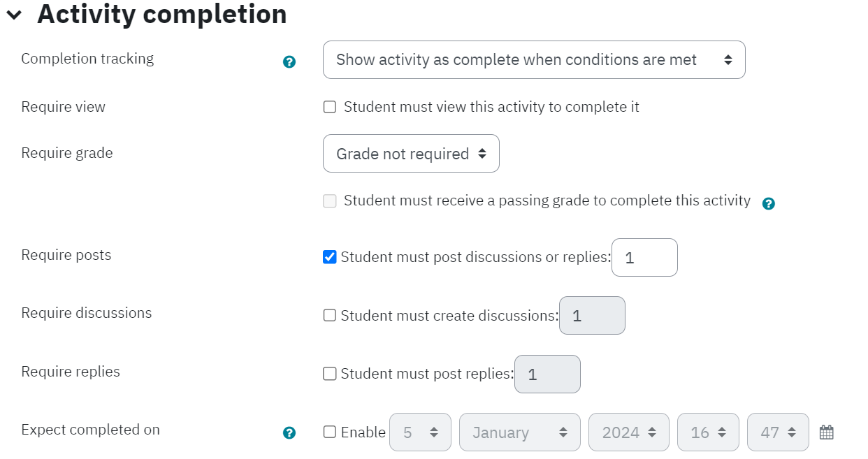Open the minute dropdown showing 47
This screenshot has height=459, width=868.
tap(778, 432)
